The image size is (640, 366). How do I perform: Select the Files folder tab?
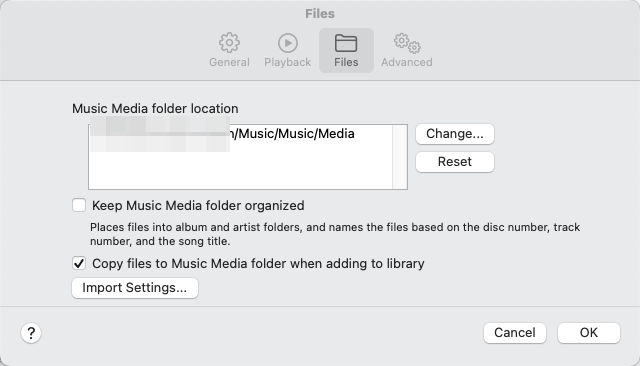(346, 50)
